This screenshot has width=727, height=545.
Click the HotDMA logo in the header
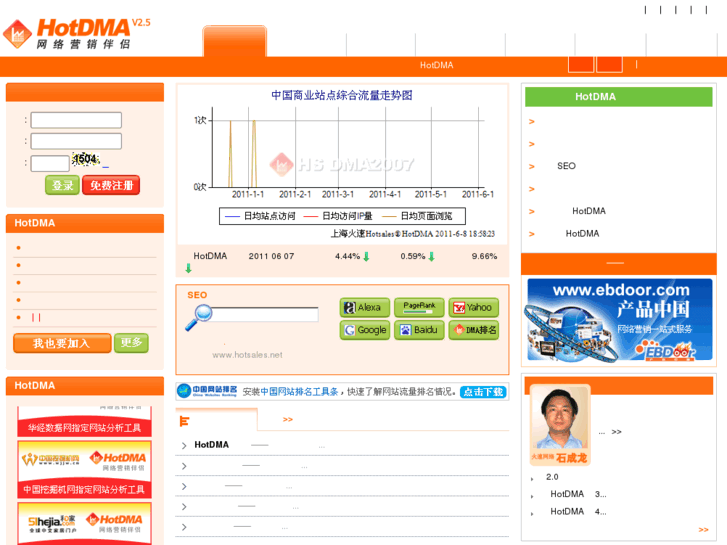click(x=77, y=33)
